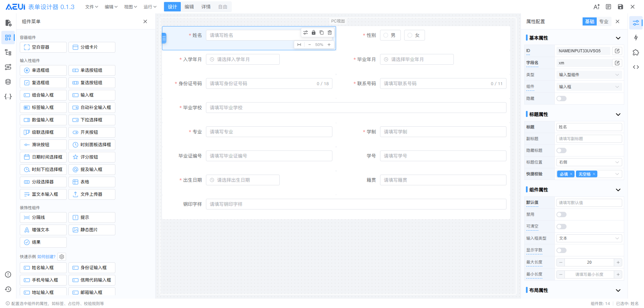Click the save (floppy disk) icon top right
The width and height of the screenshot is (644, 308).
tap(620, 6)
